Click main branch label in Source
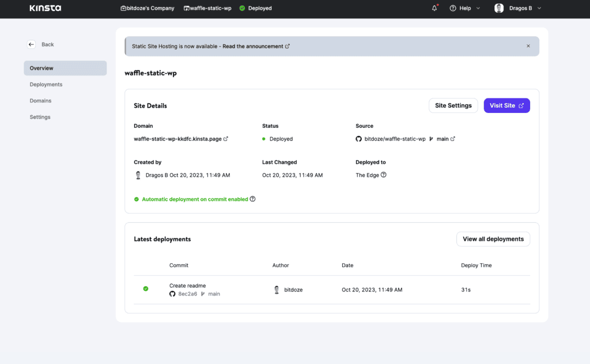This screenshot has width=590, height=364. point(442,139)
